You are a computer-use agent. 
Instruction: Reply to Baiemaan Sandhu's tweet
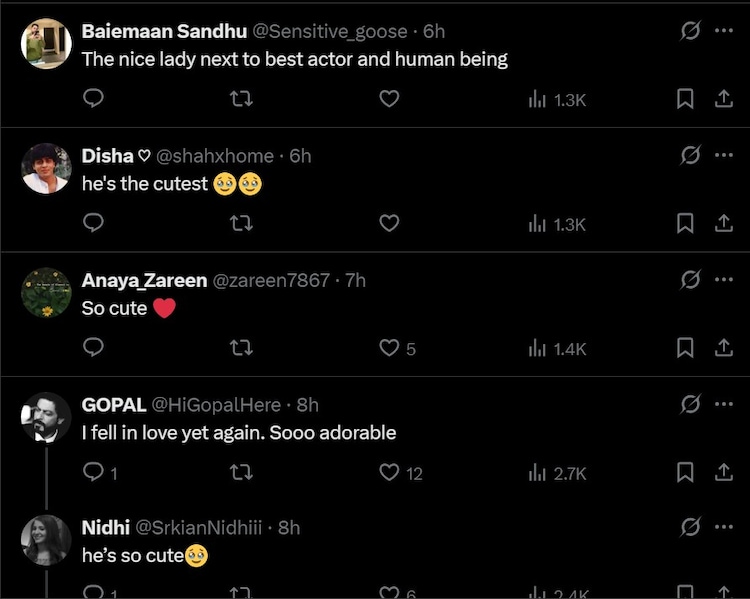pos(94,99)
